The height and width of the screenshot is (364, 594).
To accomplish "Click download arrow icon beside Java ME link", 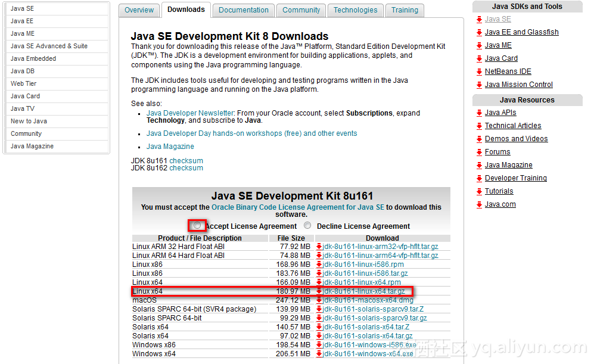I will (x=479, y=46).
